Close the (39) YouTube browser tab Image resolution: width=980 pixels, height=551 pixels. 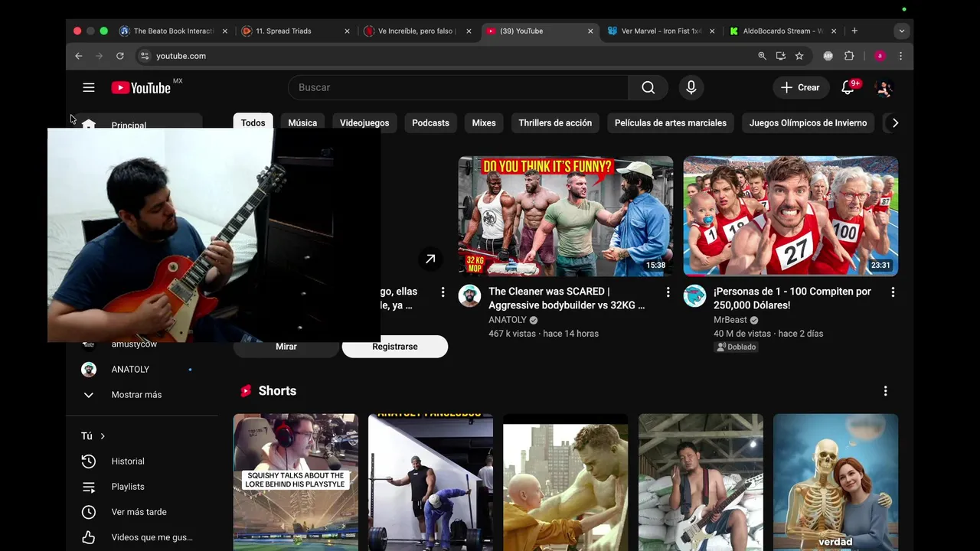[590, 31]
